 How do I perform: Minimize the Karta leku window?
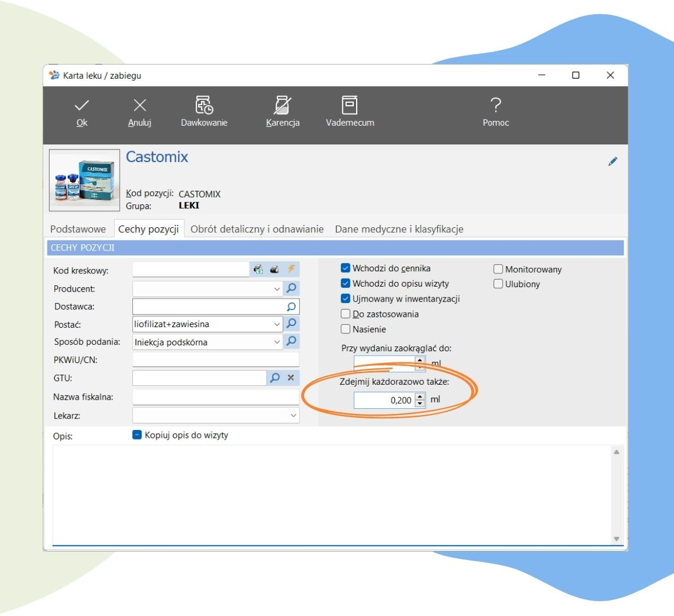coord(542,75)
